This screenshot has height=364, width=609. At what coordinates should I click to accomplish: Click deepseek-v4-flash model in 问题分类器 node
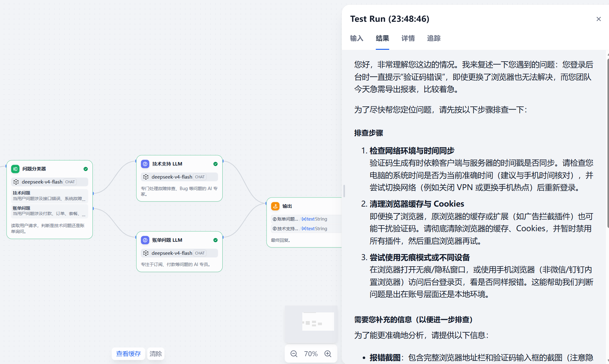click(50, 182)
